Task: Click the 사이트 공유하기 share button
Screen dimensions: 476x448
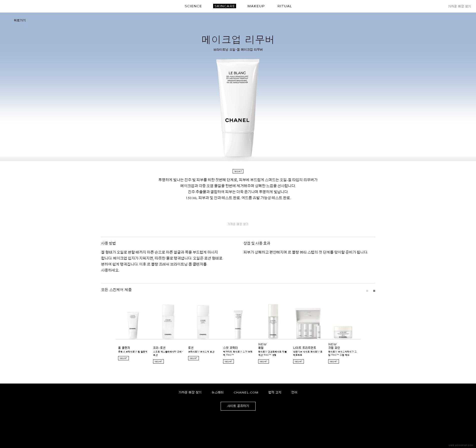Action: pos(238,406)
